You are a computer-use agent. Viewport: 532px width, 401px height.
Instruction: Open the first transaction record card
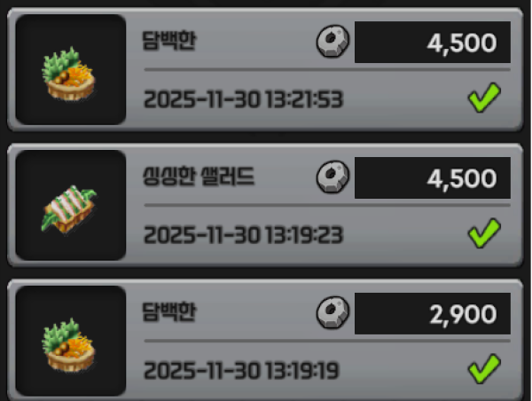tap(265, 69)
